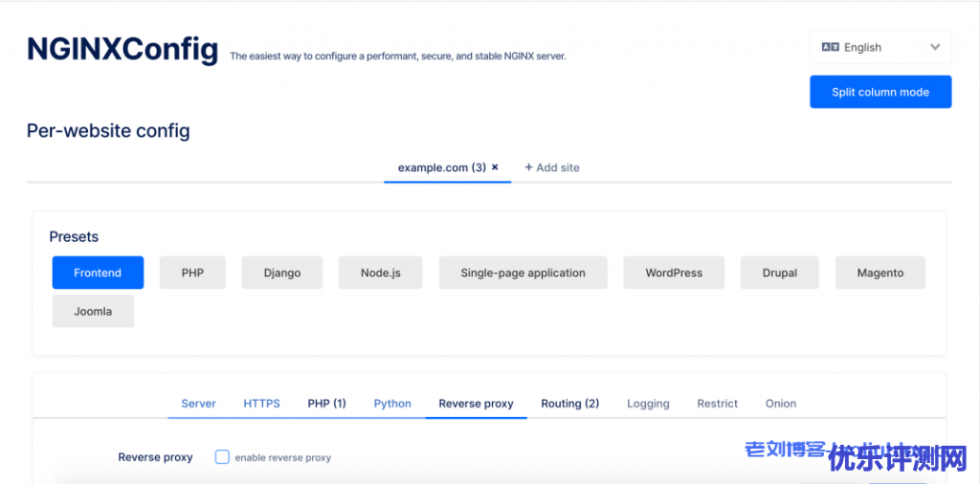Open the Onion settings tab
Screen dimensions: 980x484
781,404
